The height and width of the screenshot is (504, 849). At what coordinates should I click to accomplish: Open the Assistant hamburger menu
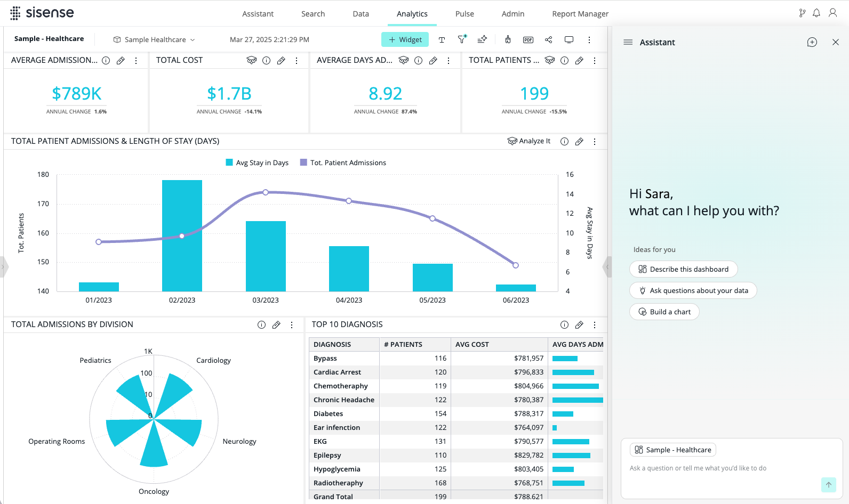pos(628,42)
